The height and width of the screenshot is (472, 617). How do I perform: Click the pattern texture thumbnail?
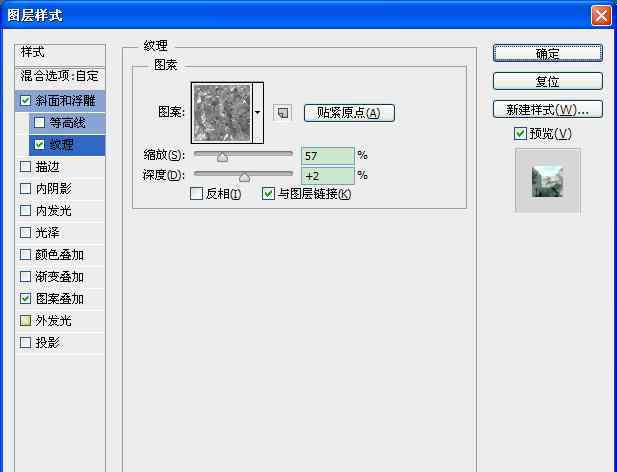tap(222, 113)
